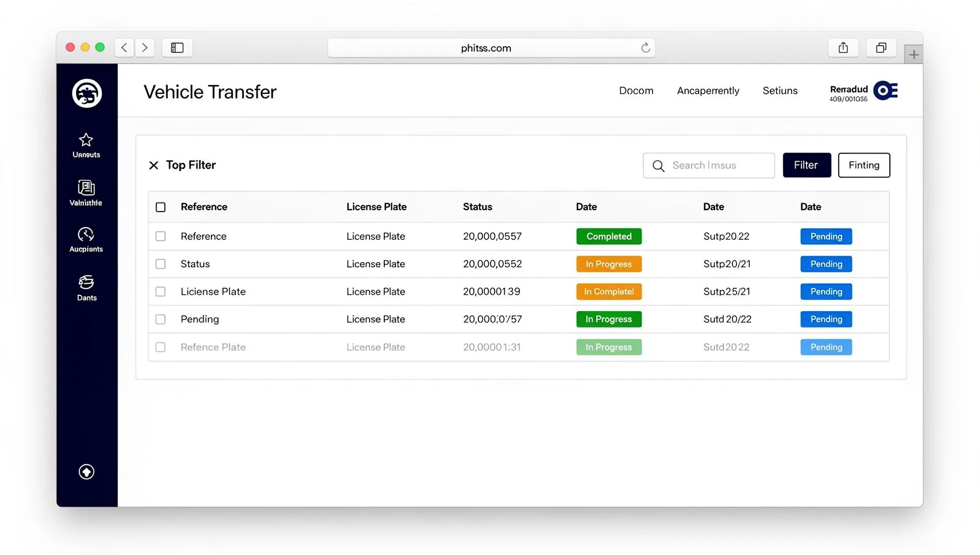Screen dimensions: 980x555
Task: Show the tab overview icon
Action: (881, 47)
